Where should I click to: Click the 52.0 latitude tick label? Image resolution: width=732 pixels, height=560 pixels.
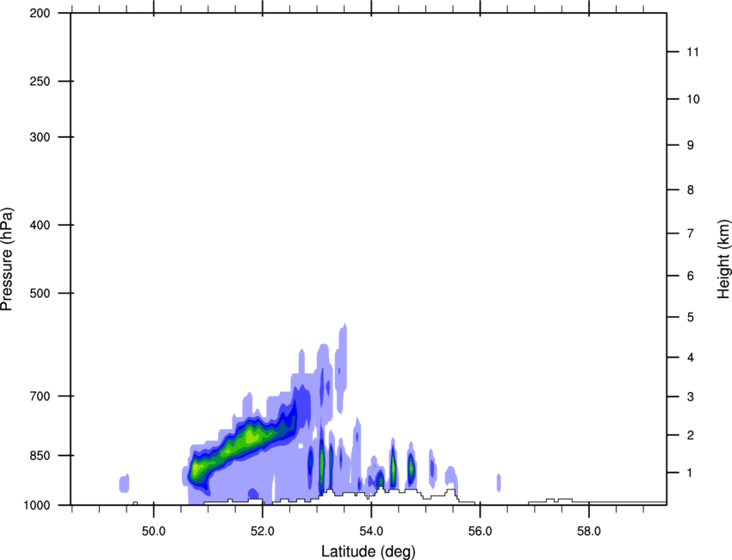pos(263,532)
